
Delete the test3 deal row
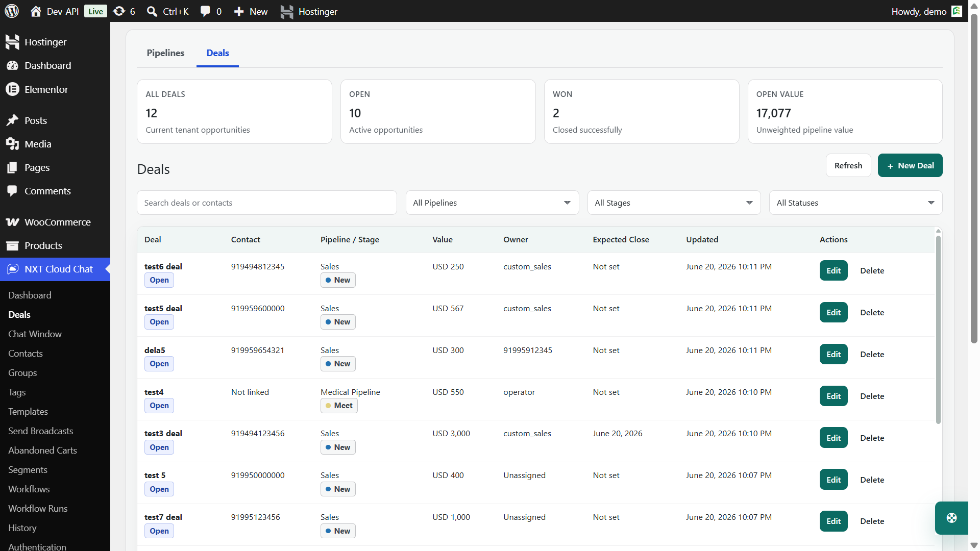[x=872, y=438]
